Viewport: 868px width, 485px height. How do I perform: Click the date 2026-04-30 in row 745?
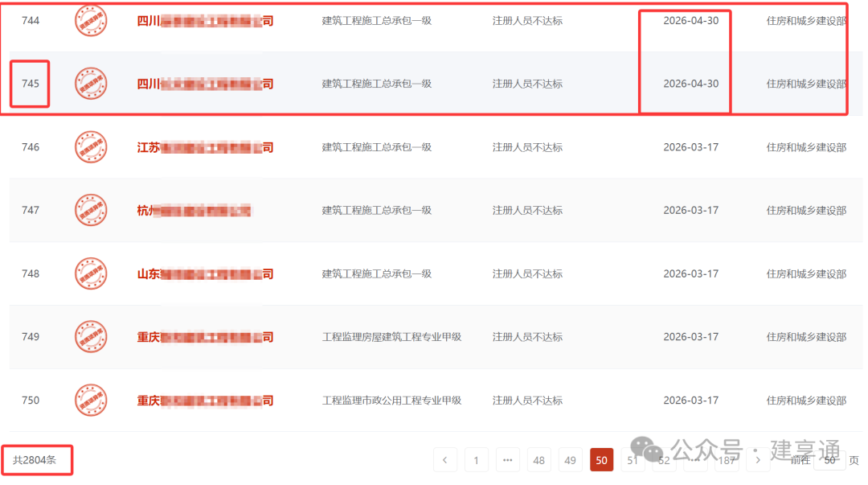[x=691, y=84]
